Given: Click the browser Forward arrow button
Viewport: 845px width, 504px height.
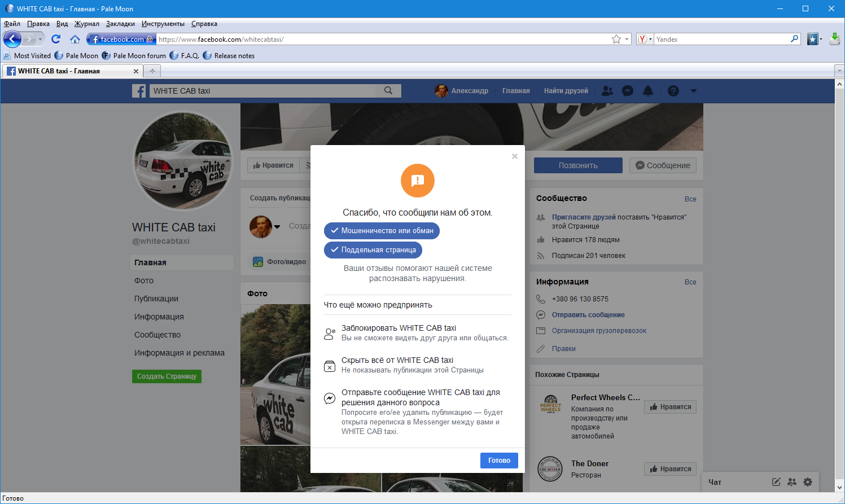Looking at the screenshot, I should (30, 39).
